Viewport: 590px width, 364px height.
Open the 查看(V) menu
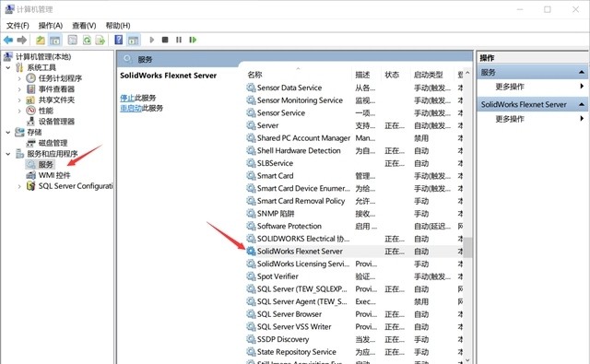coord(84,26)
